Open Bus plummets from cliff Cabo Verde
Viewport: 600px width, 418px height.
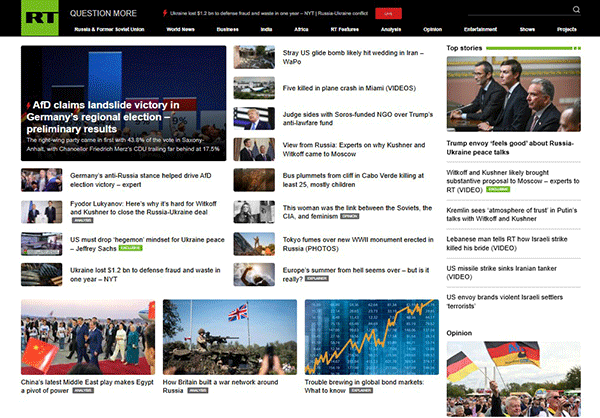pos(353,180)
